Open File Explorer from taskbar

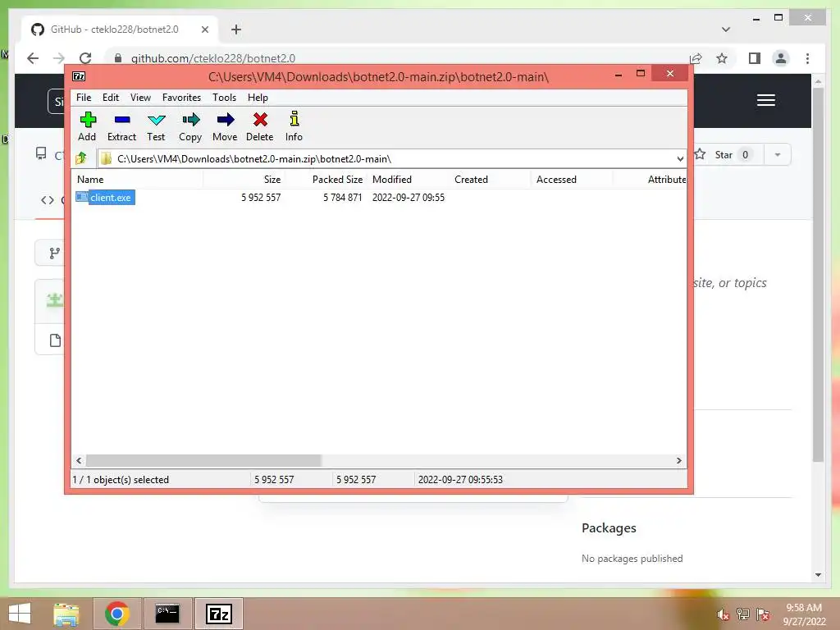tap(66, 614)
